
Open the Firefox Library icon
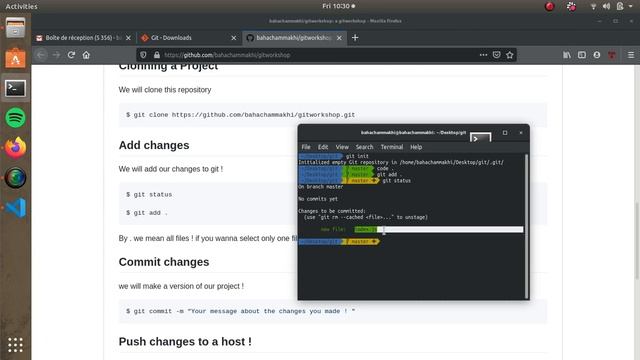(567, 55)
